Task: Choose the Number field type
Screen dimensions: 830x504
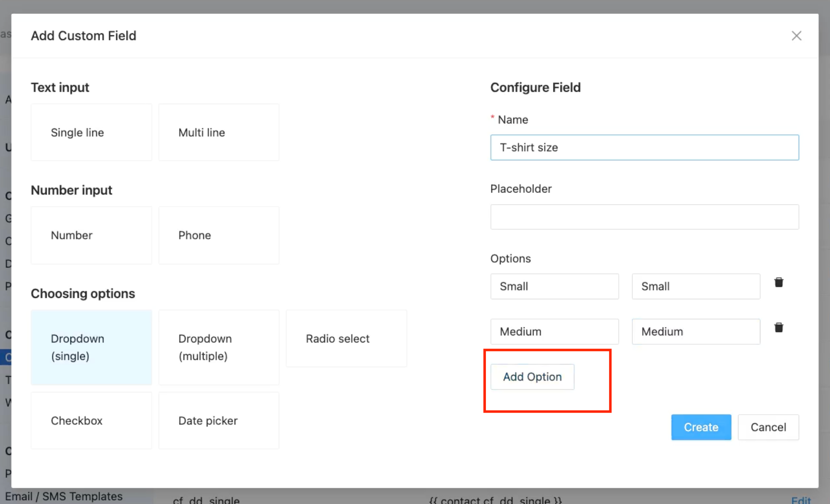Action: [x=91, y=235]
